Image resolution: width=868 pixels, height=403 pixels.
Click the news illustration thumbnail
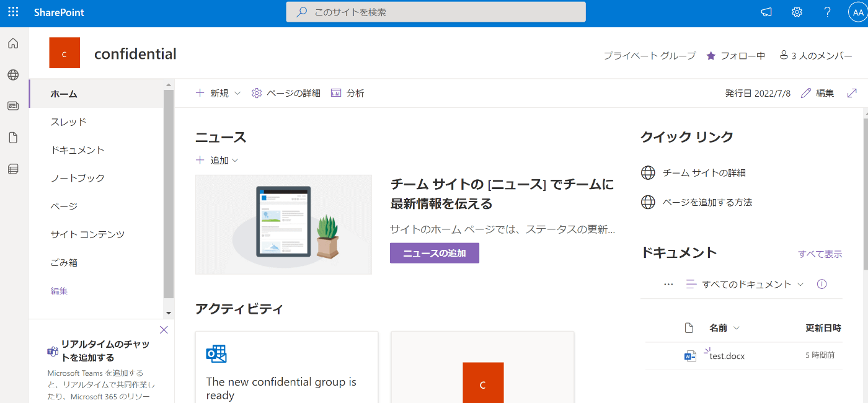[283, 224]
